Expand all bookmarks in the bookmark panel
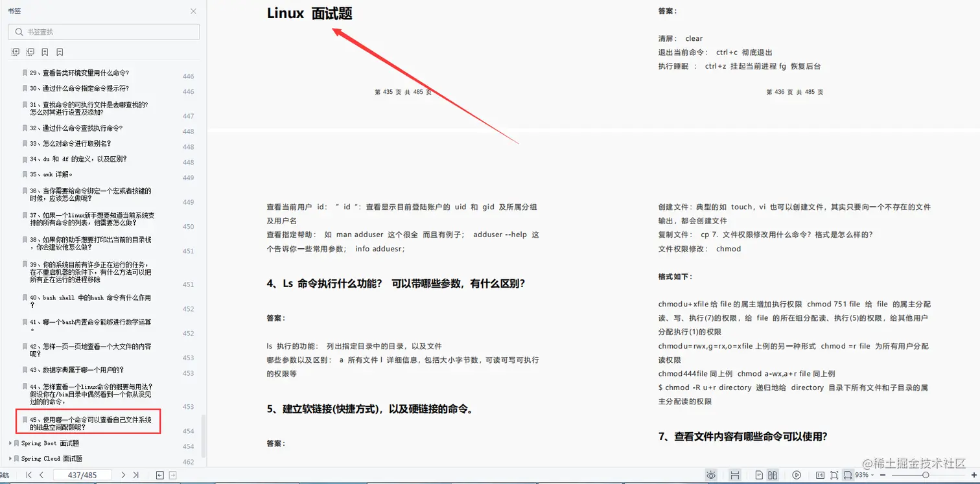The image size is (980, 484). [x=14, y=52]
